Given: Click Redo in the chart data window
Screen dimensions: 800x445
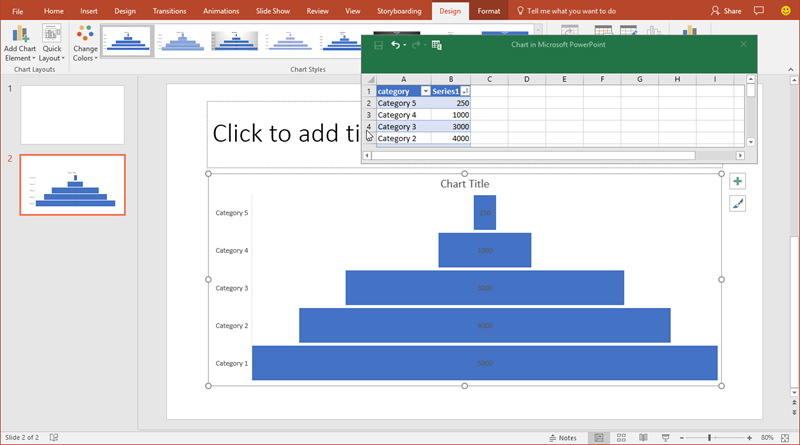Looking at the screenshot, I should click(416, 45).
